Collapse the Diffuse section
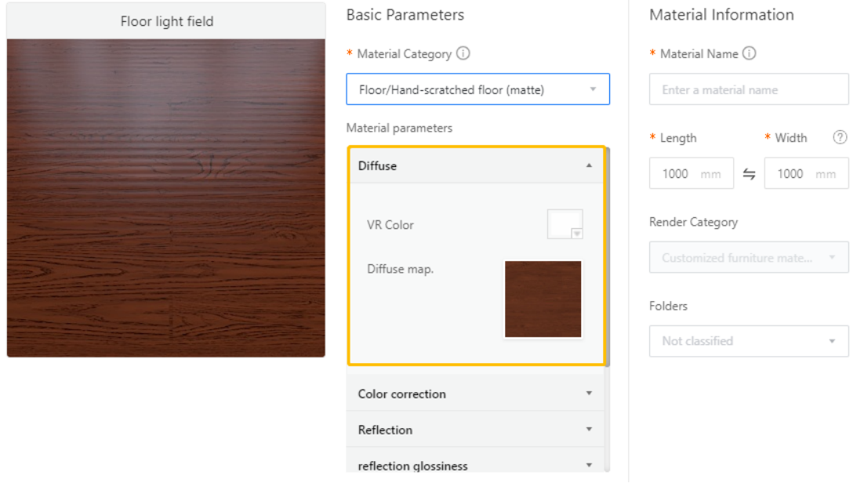The height and width of the screenshot is (483, 868). point(589,166)
